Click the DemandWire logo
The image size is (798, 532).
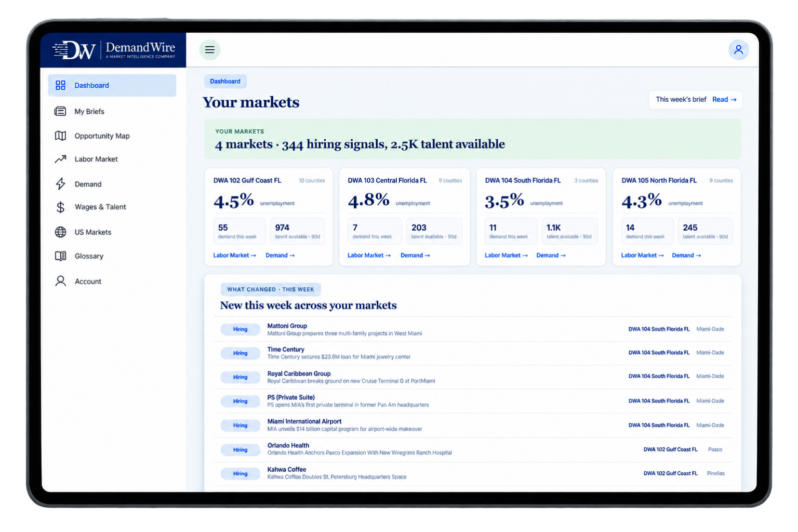tap(114, 50)
